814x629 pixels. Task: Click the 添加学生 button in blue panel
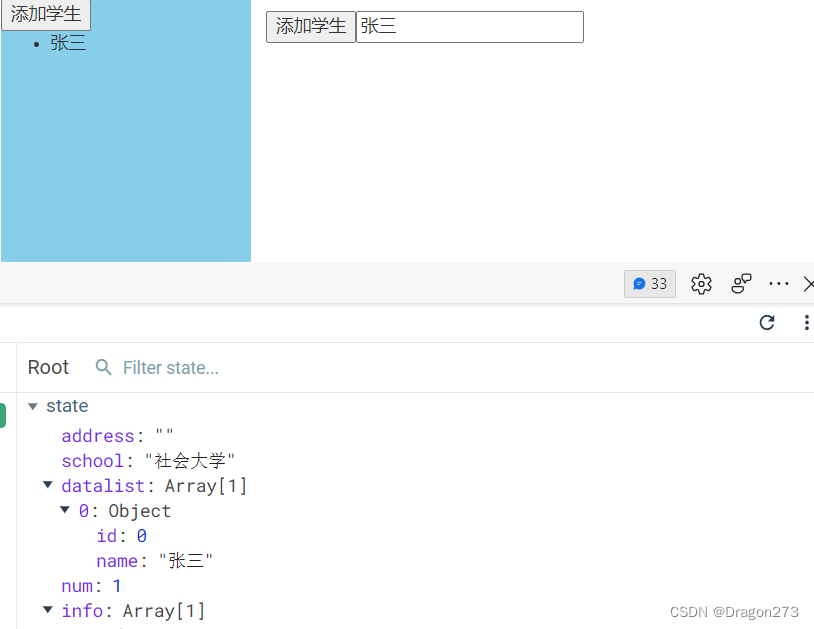coord(46,15)
